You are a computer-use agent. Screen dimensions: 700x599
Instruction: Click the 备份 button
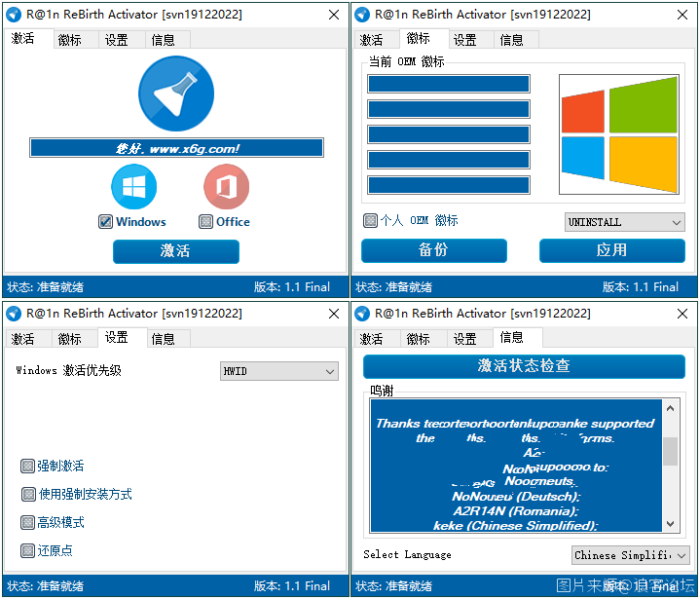(434, 250)
